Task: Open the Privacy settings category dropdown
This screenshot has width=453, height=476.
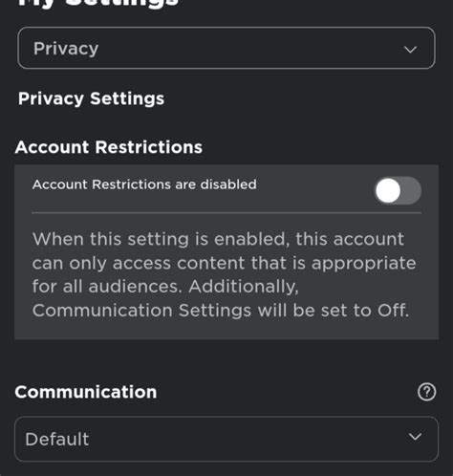Action: tap(226, 48)
